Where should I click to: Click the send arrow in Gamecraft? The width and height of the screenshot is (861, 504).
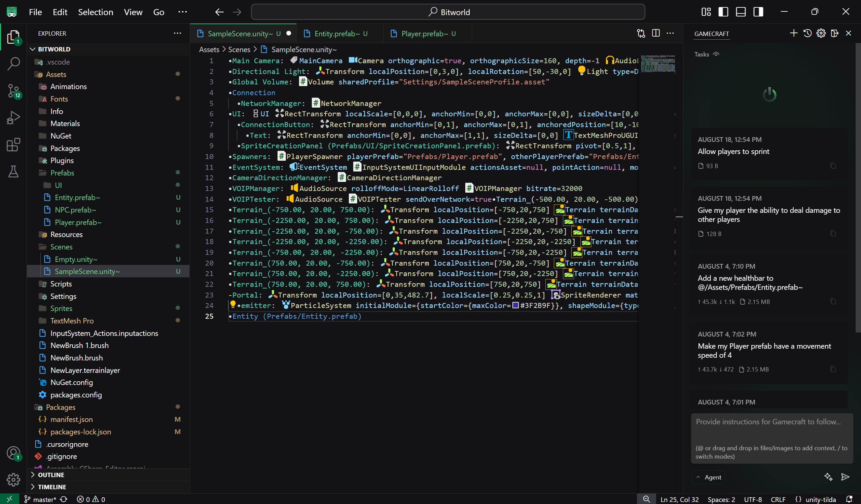845,477
